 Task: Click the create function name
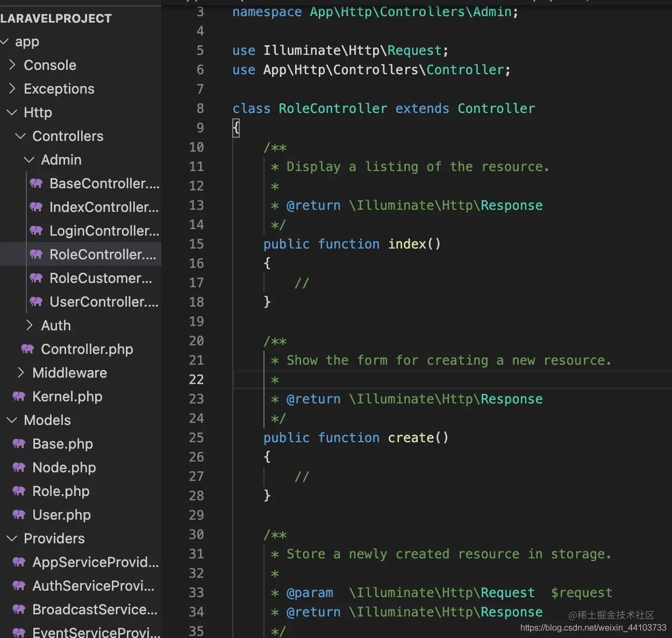click(411, 438)
